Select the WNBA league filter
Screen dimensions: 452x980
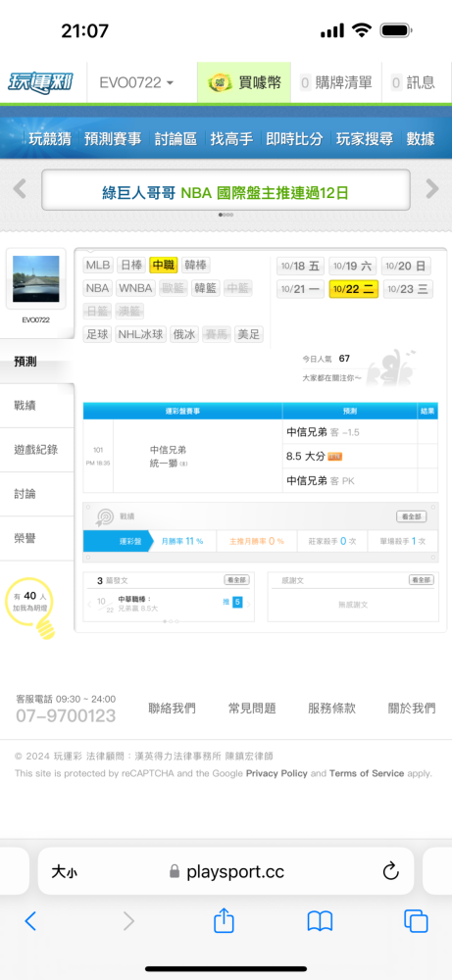tap(135, 288)
